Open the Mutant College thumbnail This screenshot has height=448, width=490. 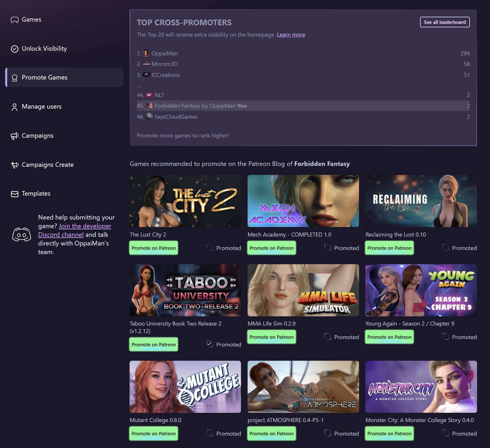tap(185, 387)
